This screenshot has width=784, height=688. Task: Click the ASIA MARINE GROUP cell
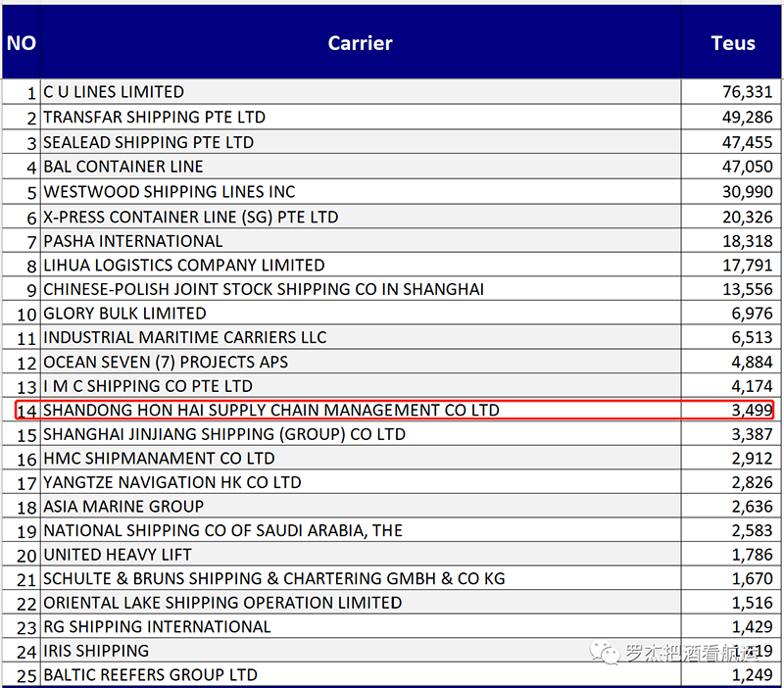pos(361,506)
